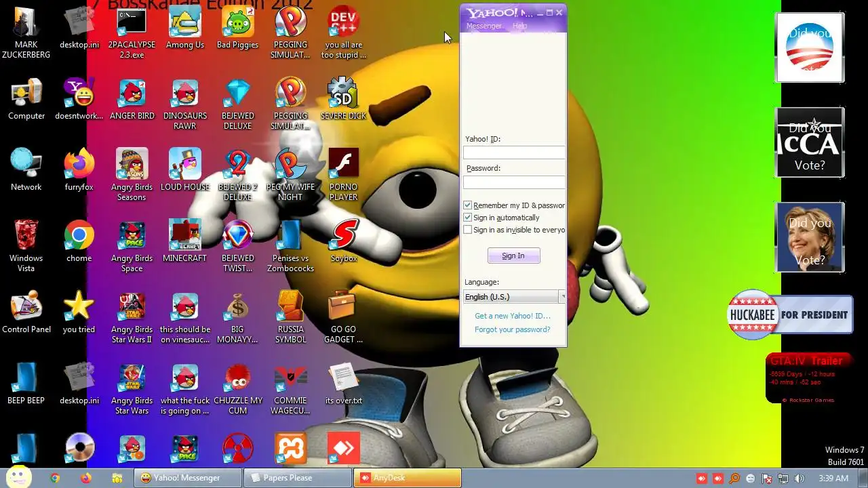Click the Huckabee For President gadget
This screenshot has width=868, height=488.
tap(790, 314)
